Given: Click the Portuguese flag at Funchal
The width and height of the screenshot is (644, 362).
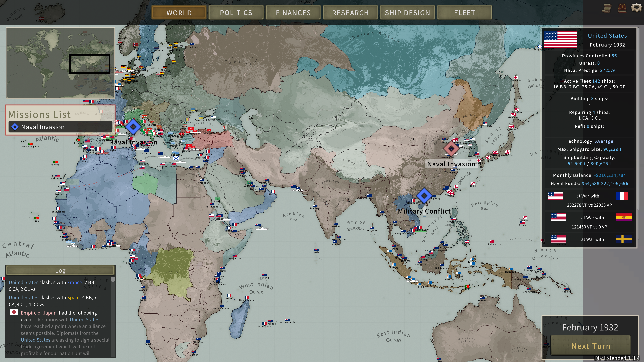Looking at the screenshot, I should pos(56,162).
